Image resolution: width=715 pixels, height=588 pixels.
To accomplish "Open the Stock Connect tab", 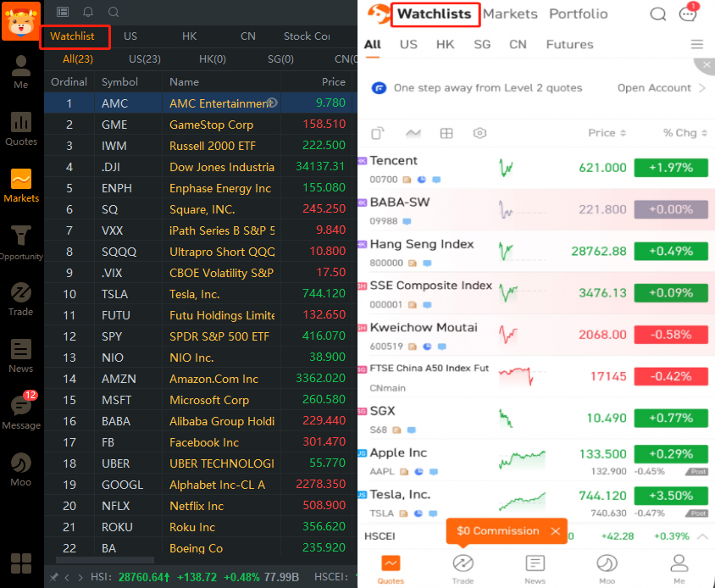I will [x=307, y=36].
